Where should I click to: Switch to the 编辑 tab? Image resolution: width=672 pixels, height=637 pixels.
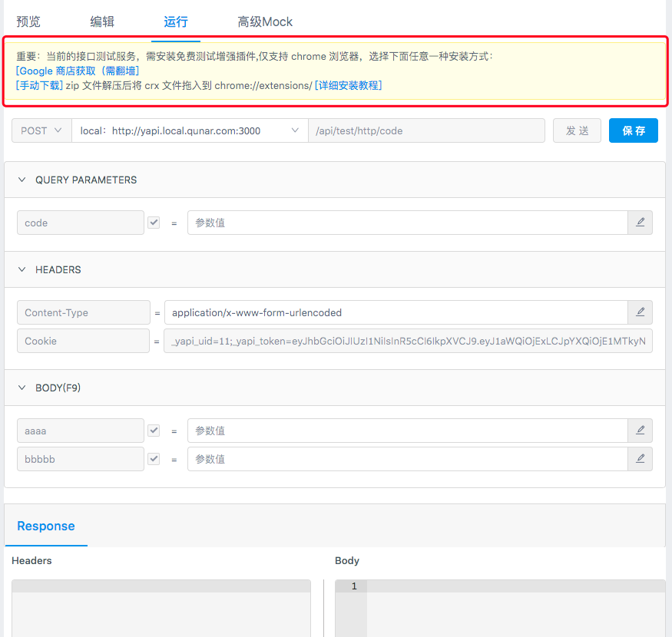tap(102, 21)
